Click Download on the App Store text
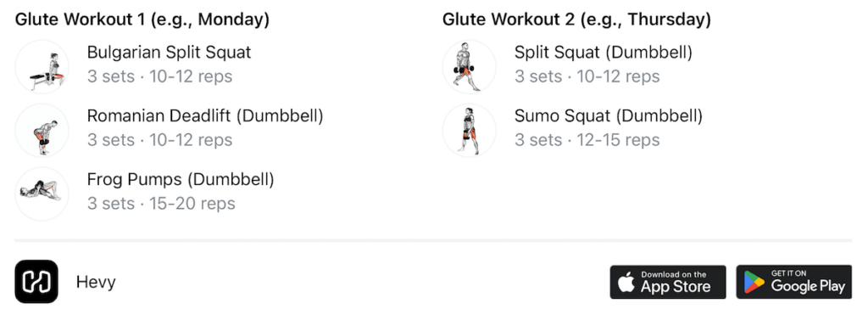Screen dimensions: 868x309 (x=676, y=282)
